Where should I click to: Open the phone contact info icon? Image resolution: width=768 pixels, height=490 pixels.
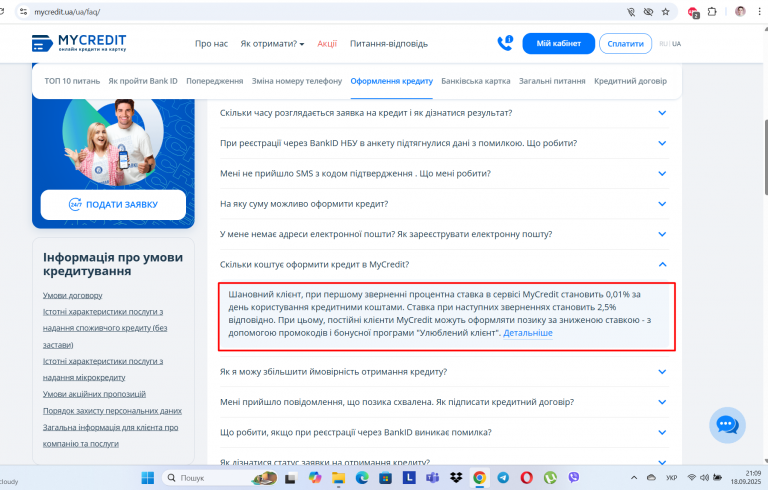(x=505, y=43)
